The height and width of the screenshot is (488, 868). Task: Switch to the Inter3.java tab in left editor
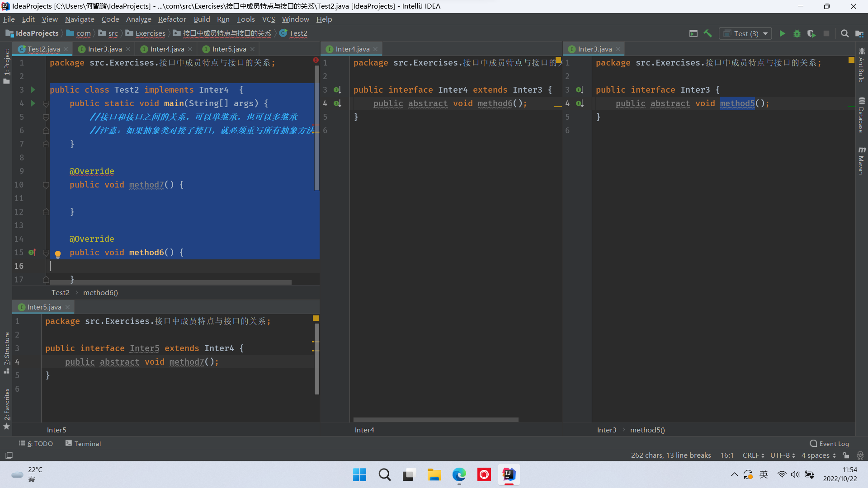pos(104,49)
